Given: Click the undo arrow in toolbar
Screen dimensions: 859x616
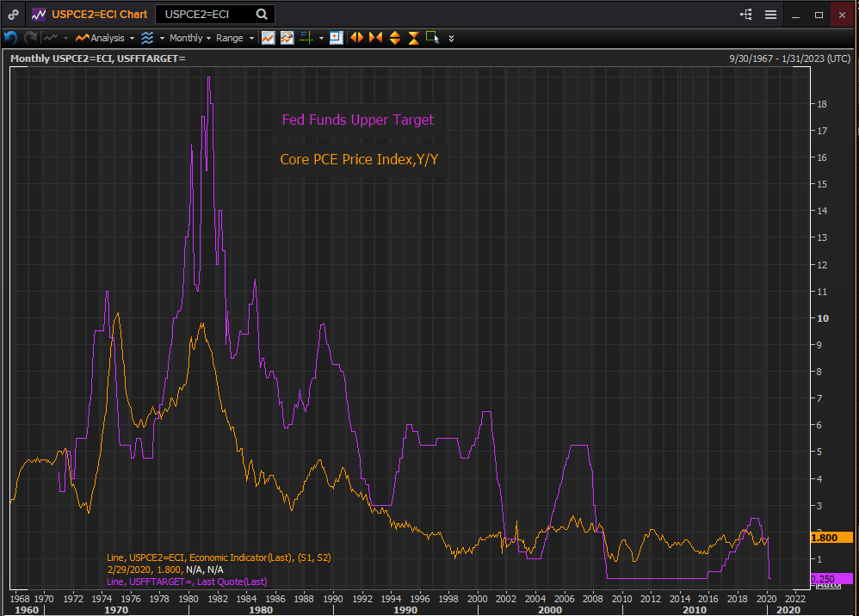Looking at the screenshot, I should tap(10, 38).
